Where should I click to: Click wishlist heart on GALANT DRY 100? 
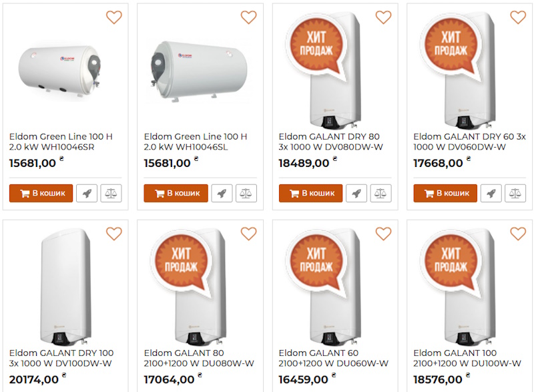114,234
